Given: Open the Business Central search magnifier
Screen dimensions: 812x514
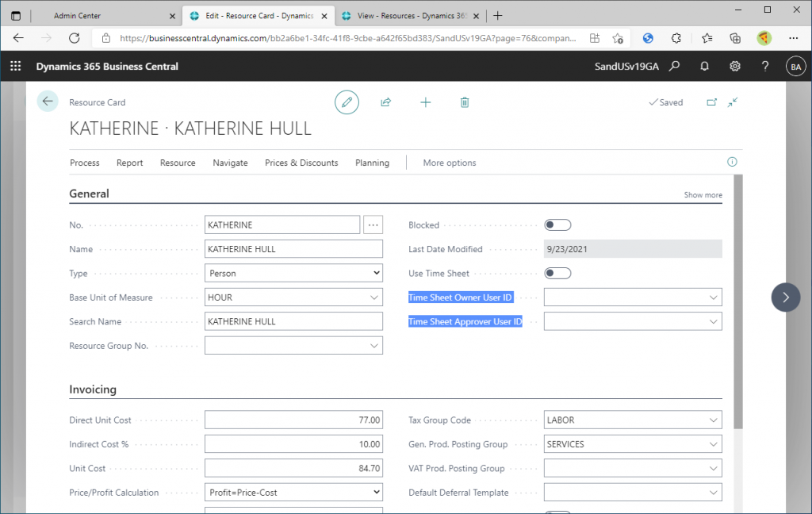Looking at the screenshot, I should tap(674, 67).
